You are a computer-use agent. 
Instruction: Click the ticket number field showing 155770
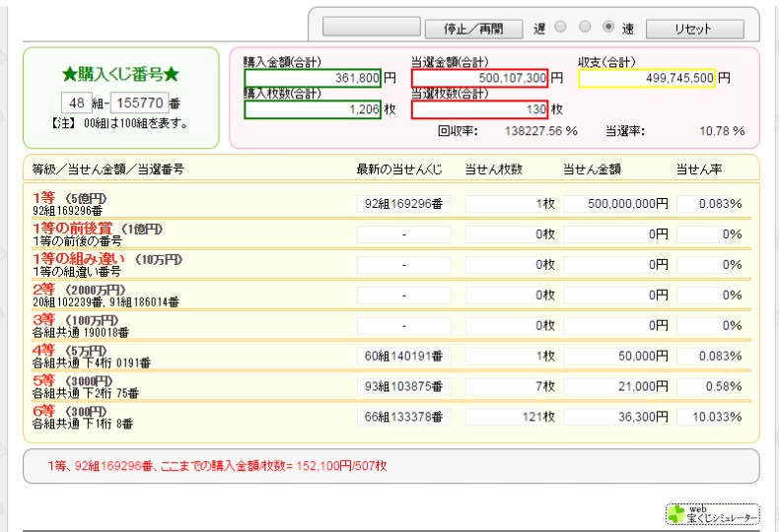point(138,102)
